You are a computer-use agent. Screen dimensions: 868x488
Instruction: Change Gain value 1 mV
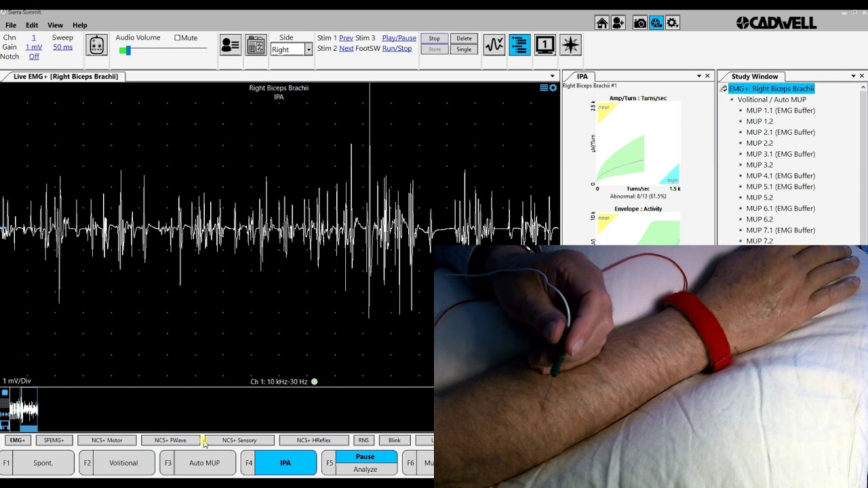click(34, 47)
